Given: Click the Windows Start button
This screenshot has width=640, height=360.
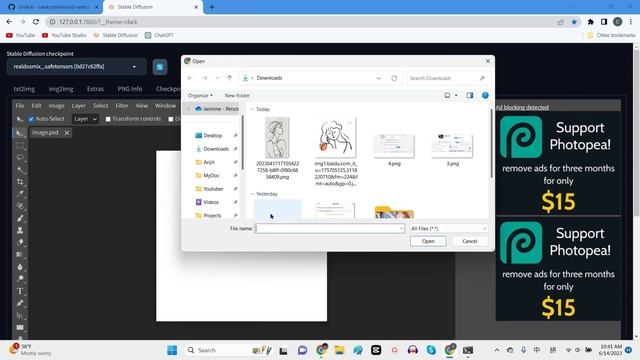Looking at the screenshot, I should click(172, 350).
